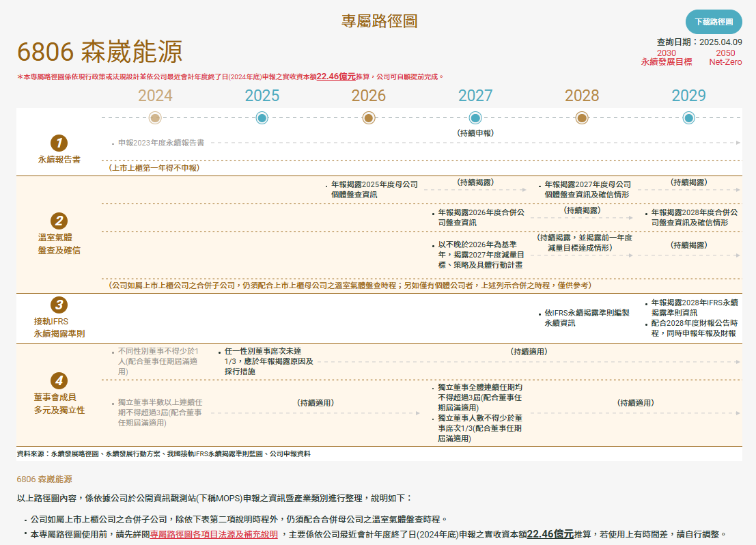Click the number 3 接軌IFRS badge icon
This screenshot has width=756, height=545.
point(59,305)
